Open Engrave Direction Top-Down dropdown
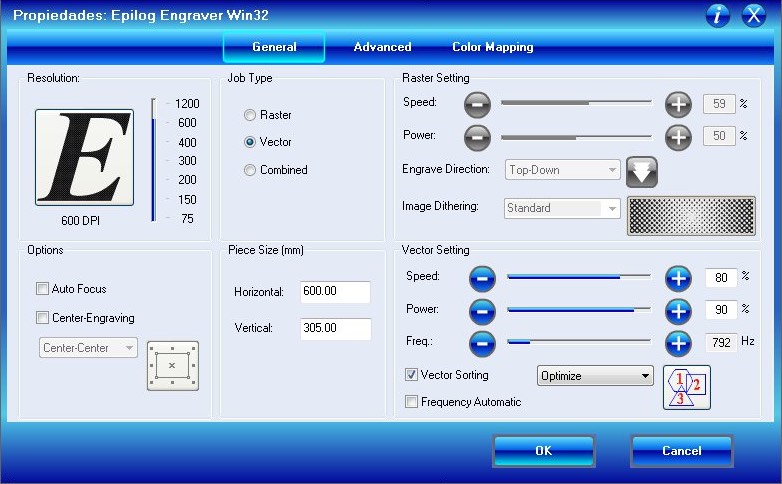 [x=563, y=170]
